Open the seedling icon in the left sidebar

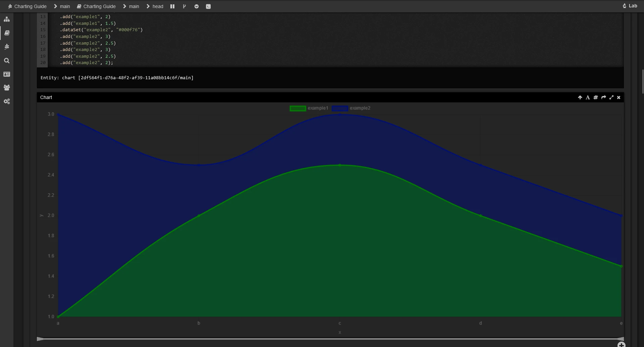(x=7, y=47)
